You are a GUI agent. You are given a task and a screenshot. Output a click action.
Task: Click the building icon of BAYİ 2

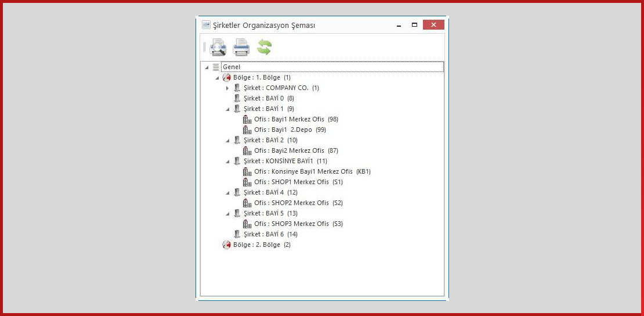[x=237, y=141]
